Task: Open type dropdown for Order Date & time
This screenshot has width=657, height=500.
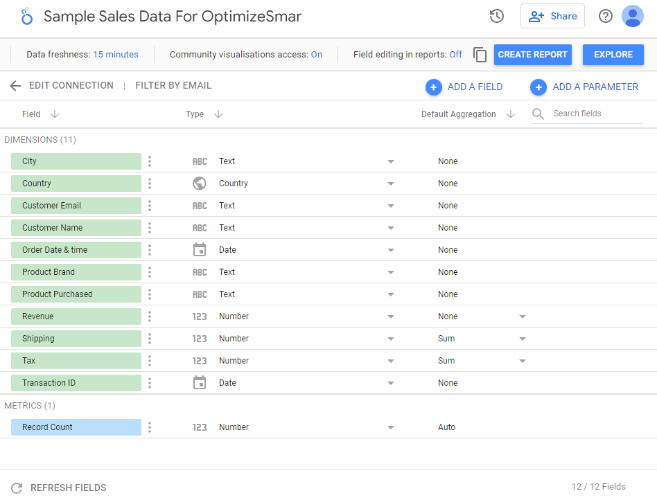Action: coord(391,251)
